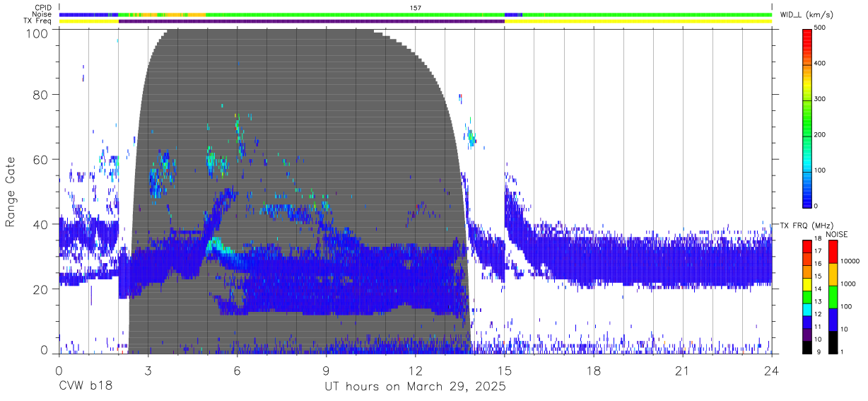Viewport: 868px width, 401px height.
Task: Click the 15 tick on UT hours axis
Action: click(505, 371)
